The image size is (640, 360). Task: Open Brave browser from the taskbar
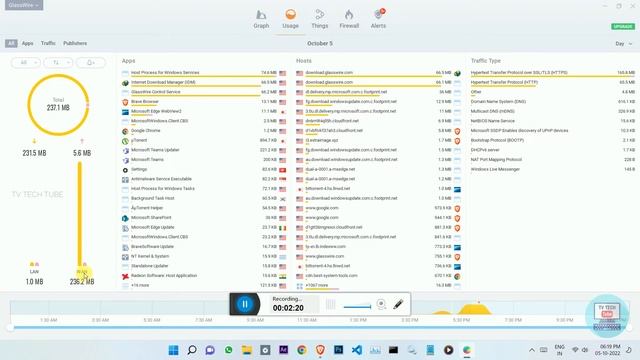pyautogui.click(x=320, y=350)
